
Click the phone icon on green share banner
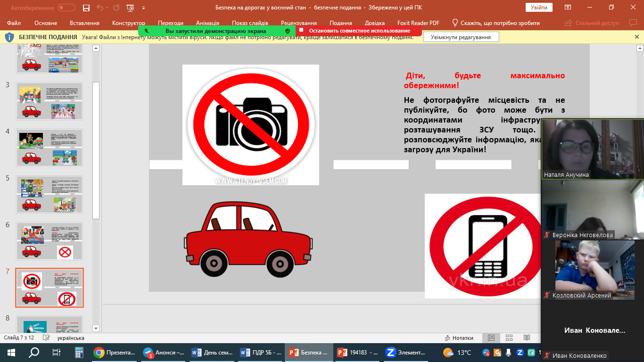147,31
